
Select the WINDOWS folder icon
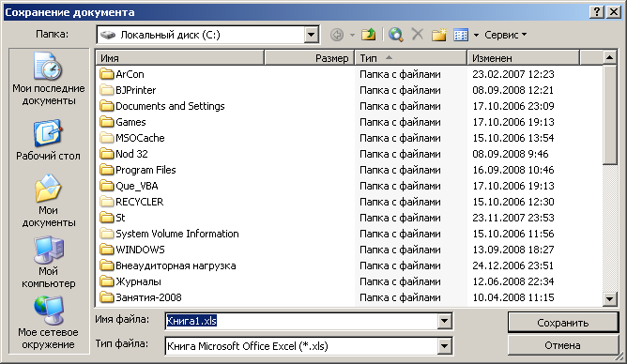click(x=106, y=250)
